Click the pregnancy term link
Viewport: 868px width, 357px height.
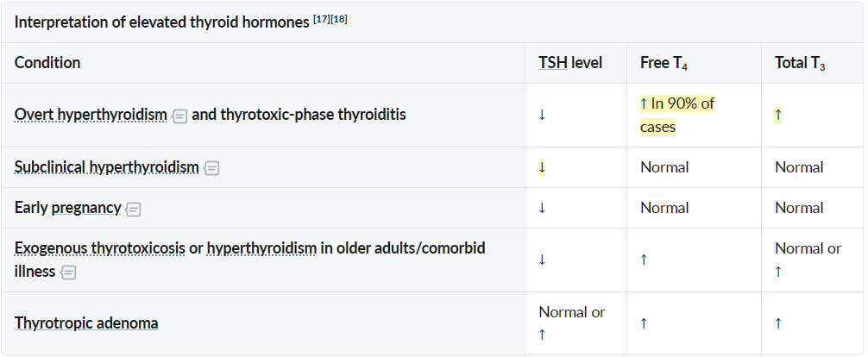pyautogui.click(x=86, y=208)
